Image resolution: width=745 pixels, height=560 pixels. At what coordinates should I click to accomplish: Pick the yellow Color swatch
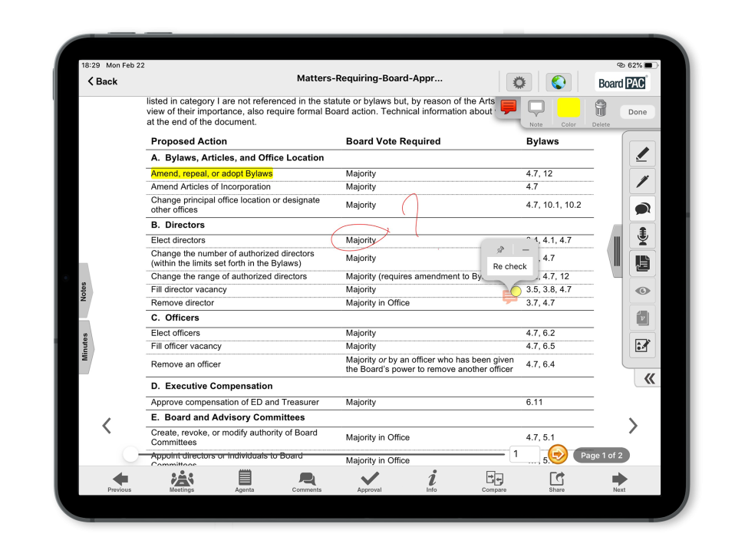pos(569,110)
